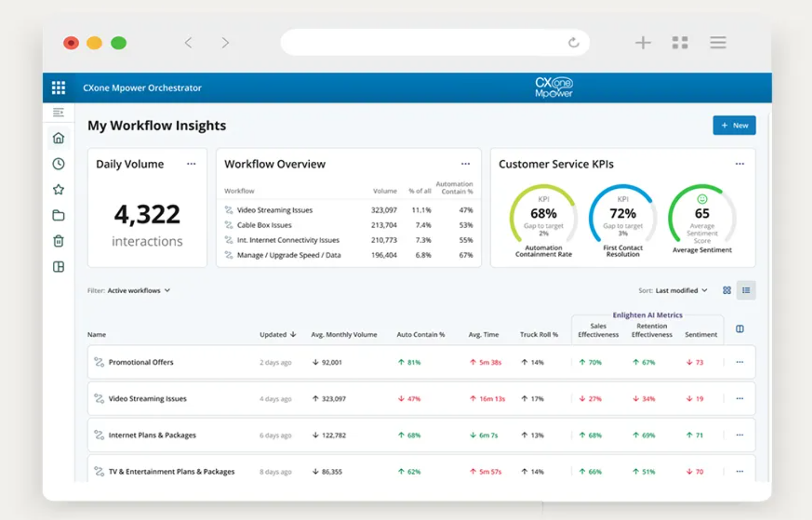This screenshot has width=812, height=520.
Task: Open Workflow Overview card options menu
Action: point(465,164)
